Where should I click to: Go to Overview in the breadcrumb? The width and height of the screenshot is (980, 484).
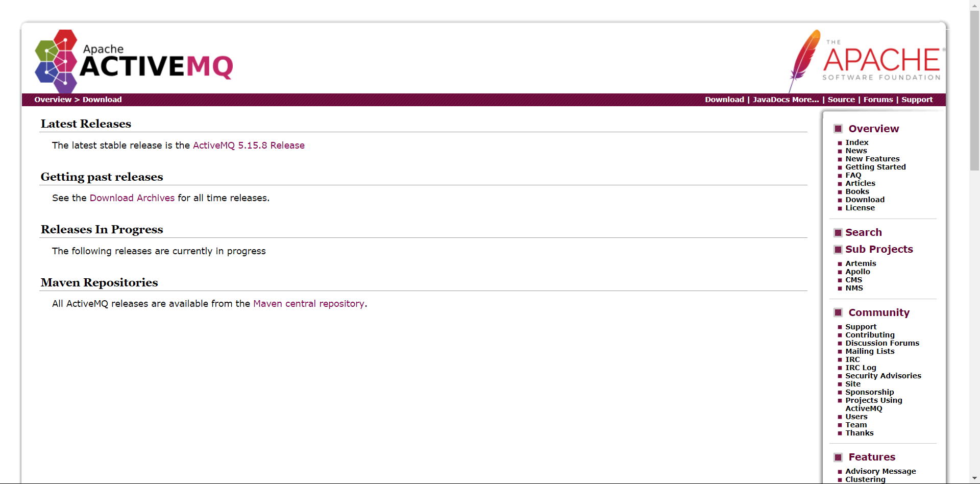tap(53, 100)
